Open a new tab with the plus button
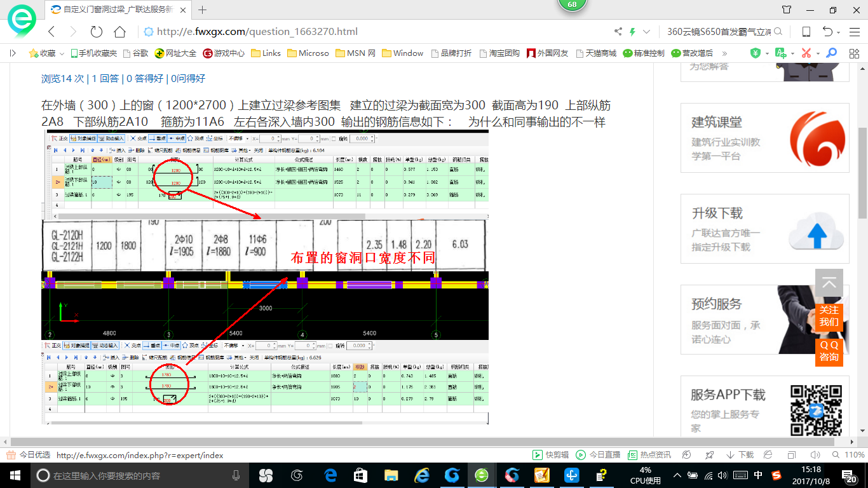This screenshot has width=868, height=488. click(x=203, y=10)
